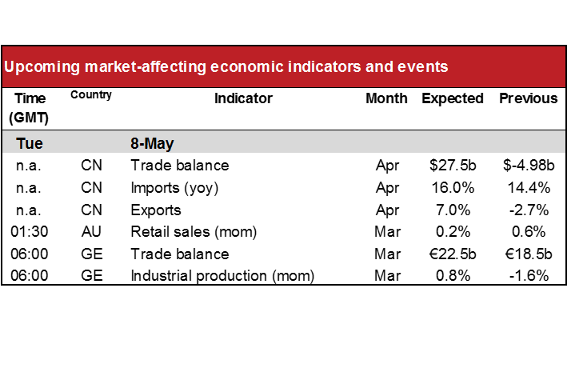567x392 pixels.
Task: Click the -1.6% previous value
Action: 529,276
